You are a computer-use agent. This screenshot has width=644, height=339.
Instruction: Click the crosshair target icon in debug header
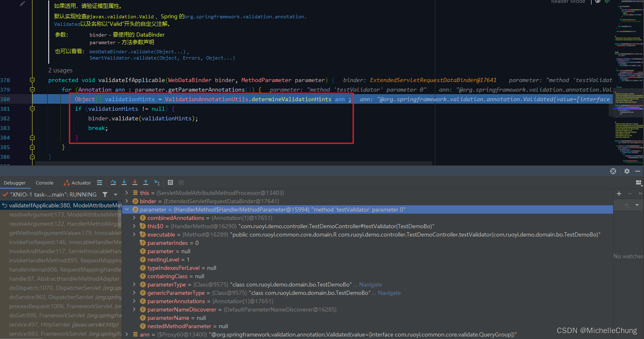click(x=613, y=171)
